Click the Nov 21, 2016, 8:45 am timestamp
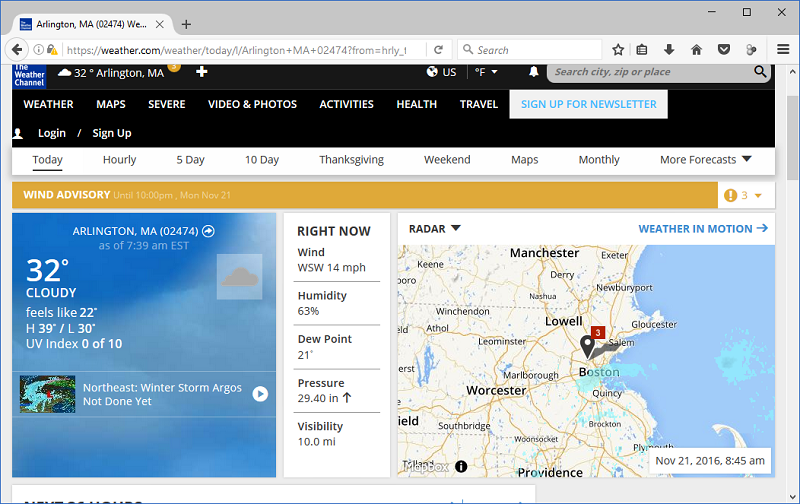 pyautogui.click(x=710, y=461)
